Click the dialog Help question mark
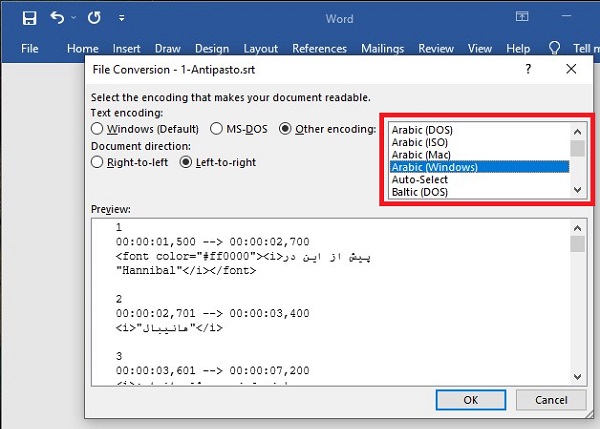The image size is (600, 429). (528, 69)
